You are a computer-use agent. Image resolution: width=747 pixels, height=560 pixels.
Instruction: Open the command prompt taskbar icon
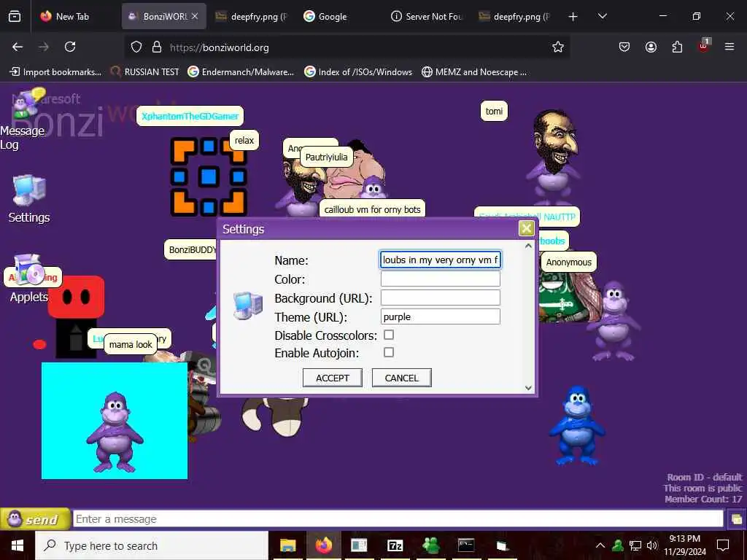point(466,545)
